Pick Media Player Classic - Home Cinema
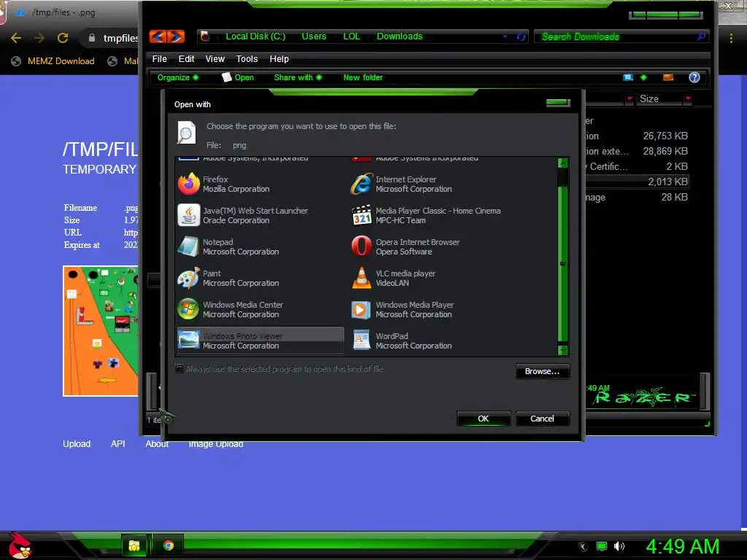Screen dimensions: 747x560 433,216
